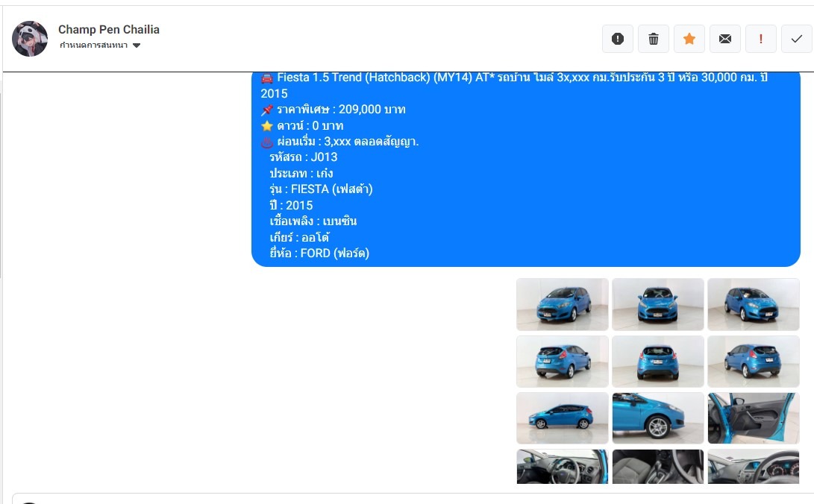
Task: Open door panel interior thumbnail
Action: (x=754, y=418)
